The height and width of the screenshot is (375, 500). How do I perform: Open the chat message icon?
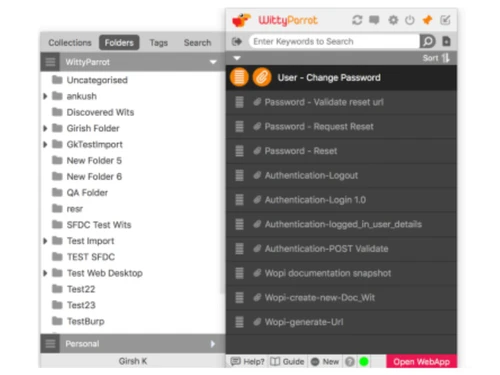[374, 20]
